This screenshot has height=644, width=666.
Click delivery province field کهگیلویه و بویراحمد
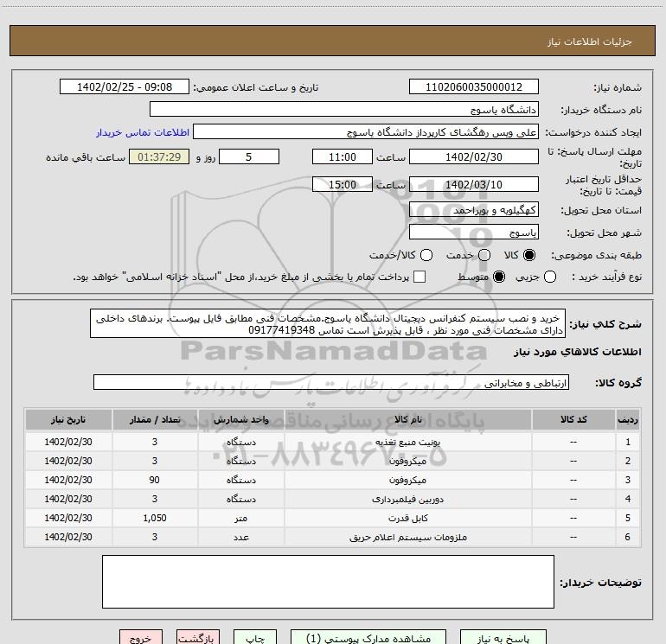click(x=474, y=209)
